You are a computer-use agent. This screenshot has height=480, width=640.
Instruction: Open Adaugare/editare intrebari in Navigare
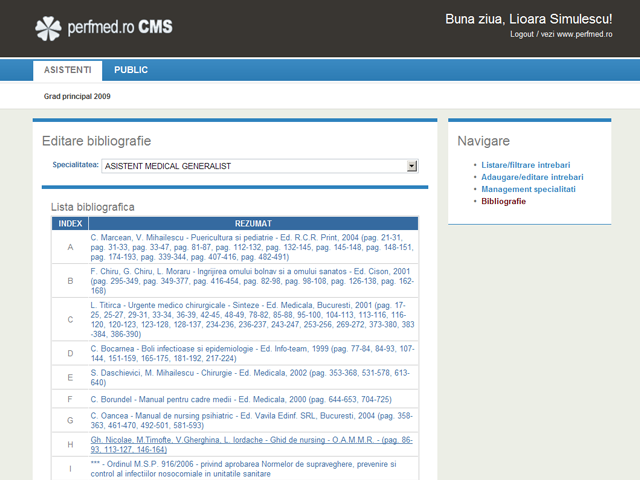[531, 176]
